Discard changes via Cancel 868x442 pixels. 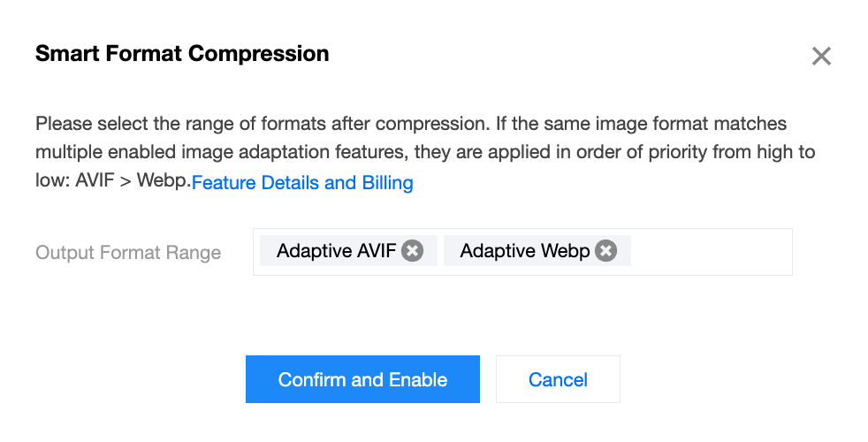pyautogui.click(x=558, y=379)
